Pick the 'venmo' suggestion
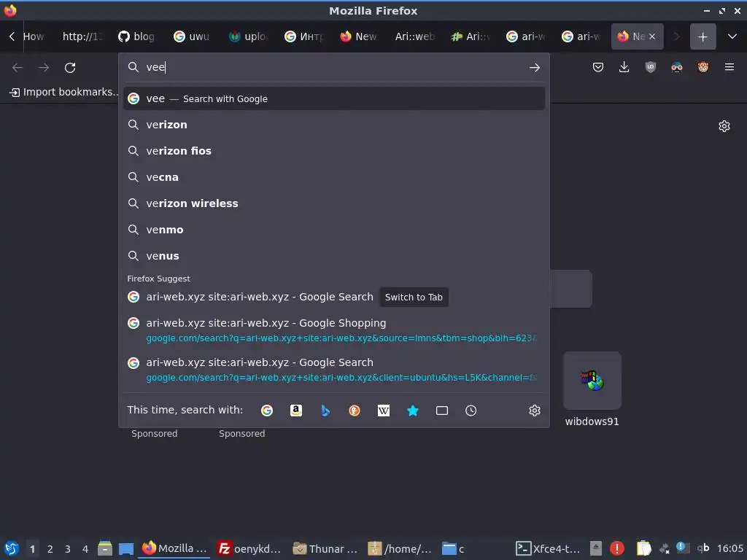This screenshot has height=560, width=747. (x=334, y=230)
